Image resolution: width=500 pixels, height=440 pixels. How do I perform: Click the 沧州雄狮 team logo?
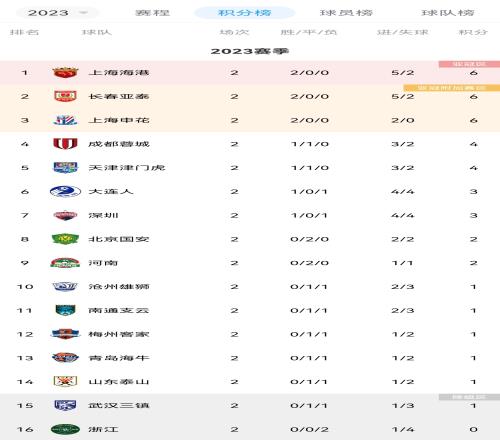pyautogui.click(x=65, y=287)
